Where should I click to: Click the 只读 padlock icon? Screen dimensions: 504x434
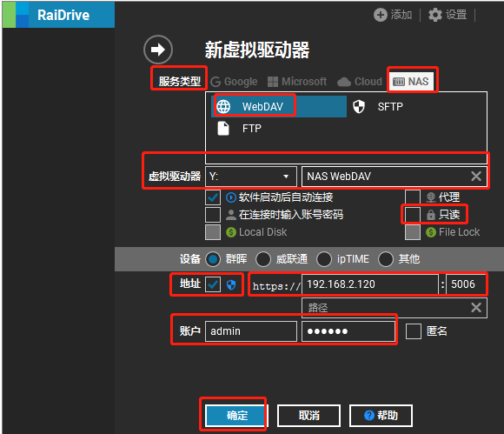pos(431,215)
